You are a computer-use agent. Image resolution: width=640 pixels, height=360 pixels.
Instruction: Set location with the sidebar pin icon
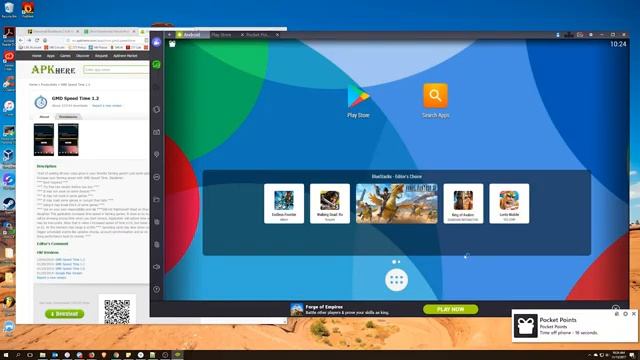point(156,154)
